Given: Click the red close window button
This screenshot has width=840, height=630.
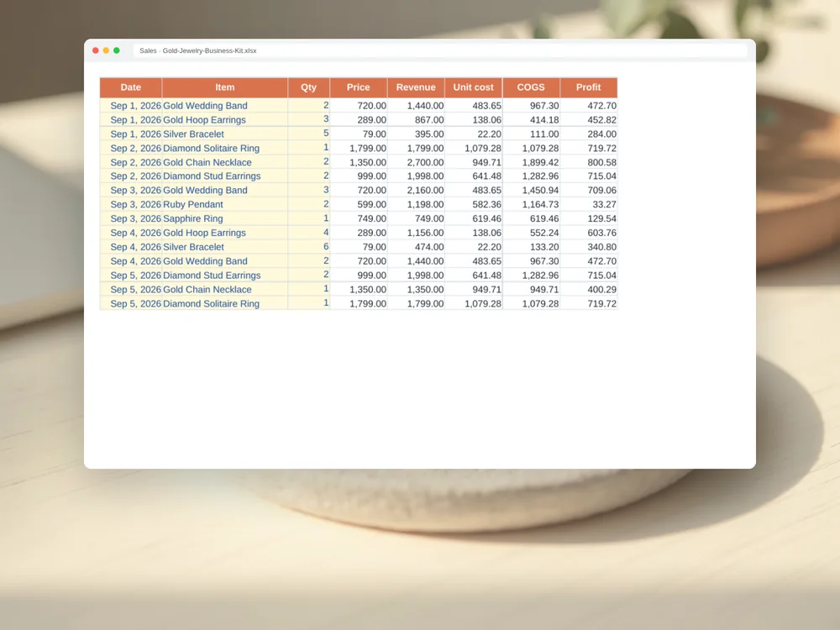Looking at the screenshot, I should click(x=96, y=50).
